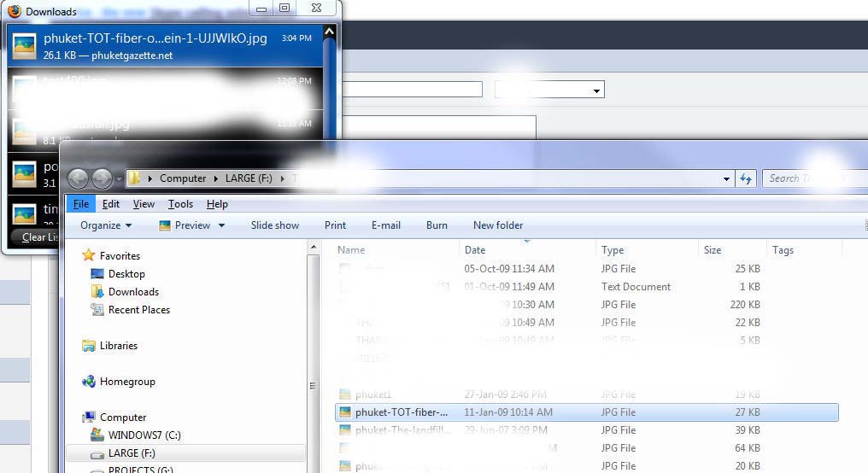Open the View menu

coord(144,204)
